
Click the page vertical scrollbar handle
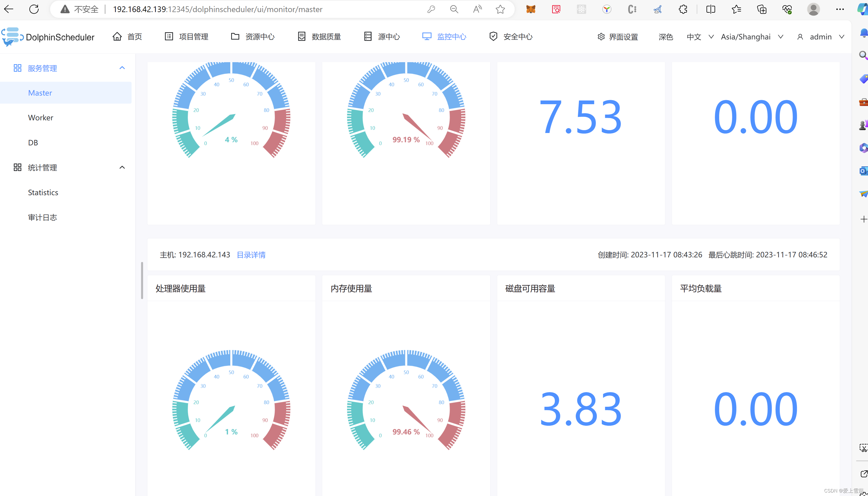[142, 280]
